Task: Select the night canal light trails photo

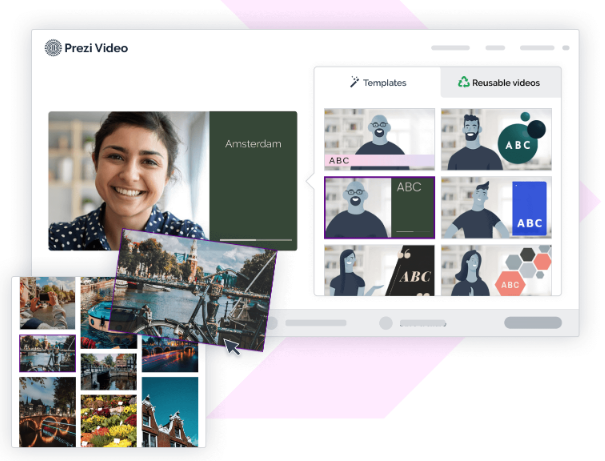Action: [x=170, y=355]
